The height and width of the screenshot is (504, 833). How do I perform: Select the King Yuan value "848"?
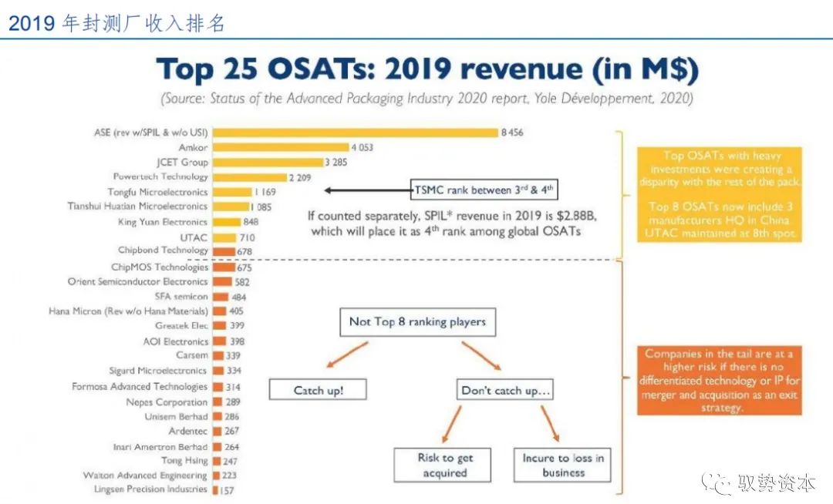click(x=251, y=222)
